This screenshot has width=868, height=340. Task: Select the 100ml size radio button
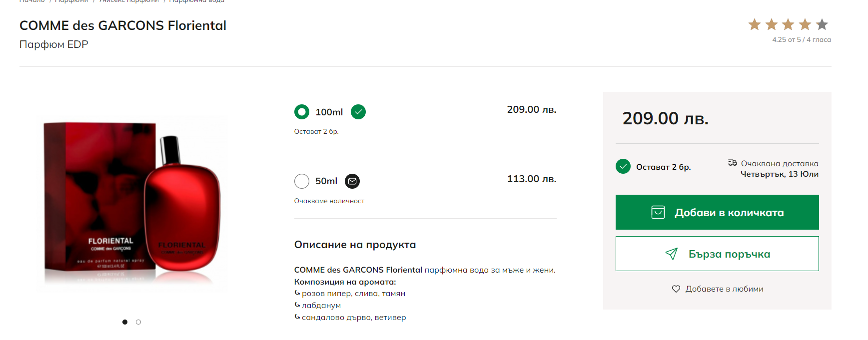click(x=302, y=112)
